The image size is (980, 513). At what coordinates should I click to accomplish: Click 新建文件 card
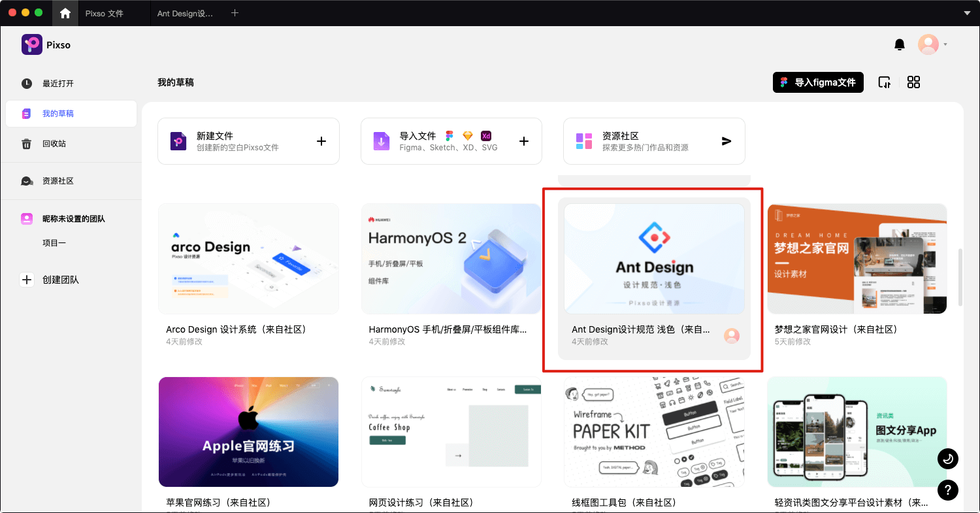point(248,141)
